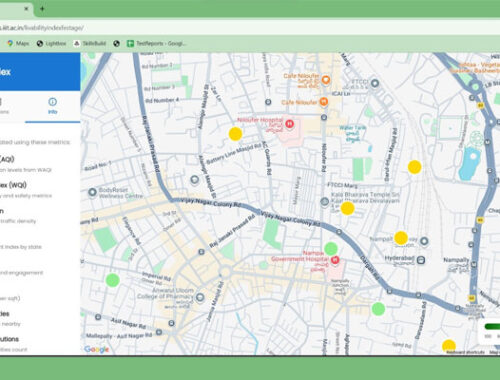The image size is (500, 380).
Task: Open the Maps bookmark
Action: coord(18,43)
